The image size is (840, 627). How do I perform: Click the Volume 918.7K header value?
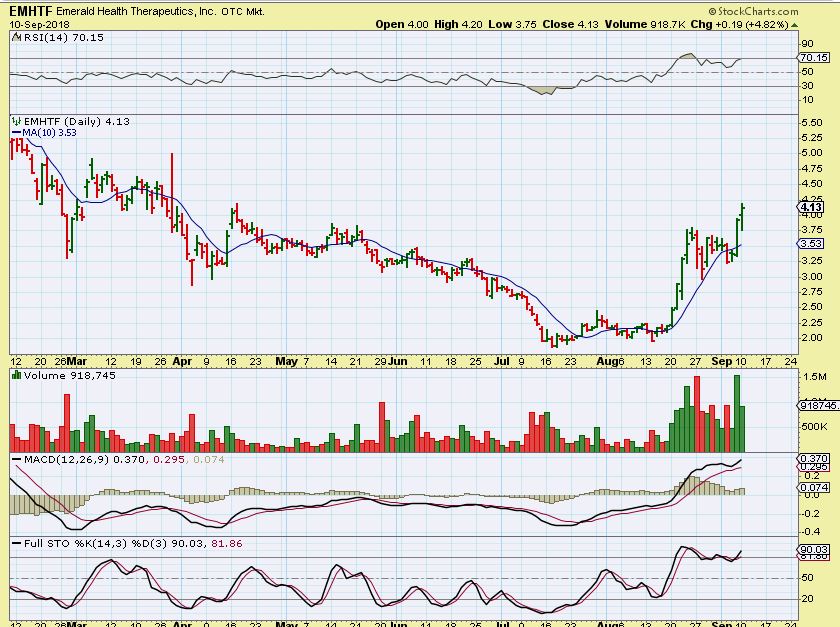click(x=645, y=24)
